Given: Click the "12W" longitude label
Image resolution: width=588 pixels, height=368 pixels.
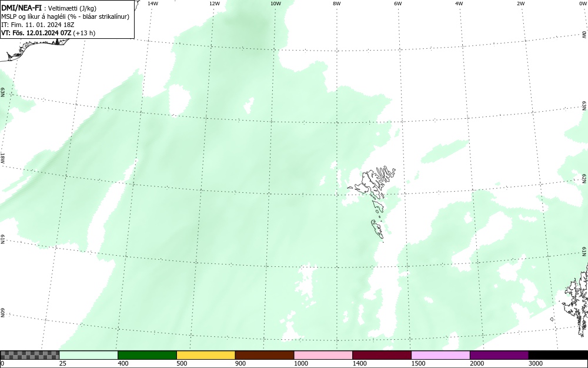Looking at the screenshot, I should 215,4.
